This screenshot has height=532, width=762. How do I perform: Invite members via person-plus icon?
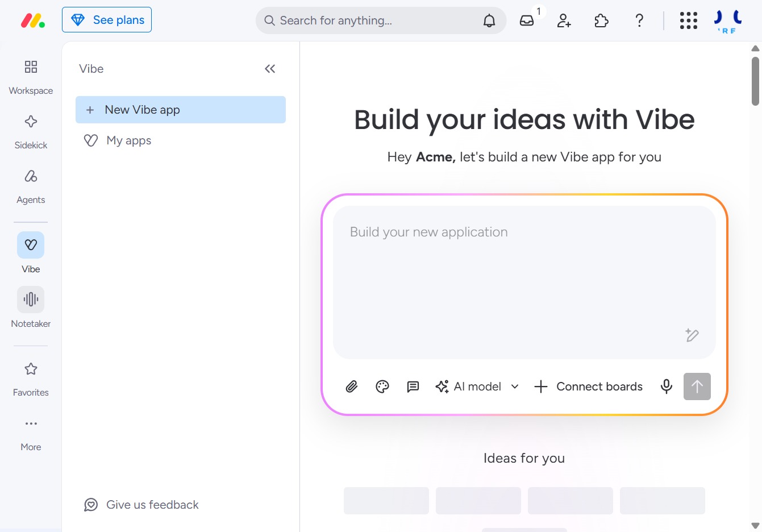[x=564, y=20]
